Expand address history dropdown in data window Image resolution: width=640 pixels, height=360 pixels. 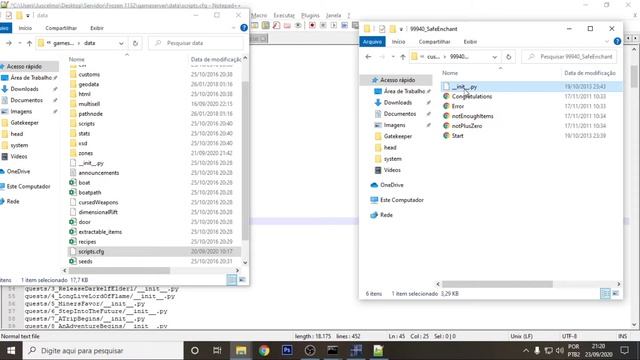(x=121, y=43)
